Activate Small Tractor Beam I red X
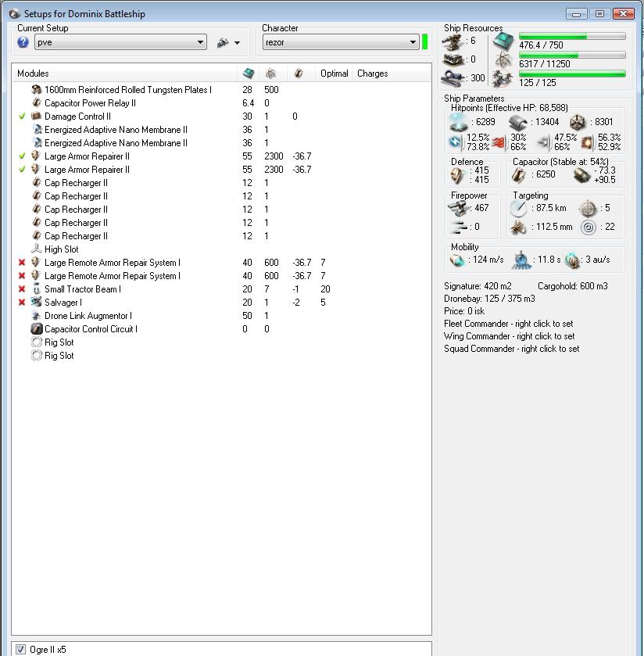 (x=22, y=289)
